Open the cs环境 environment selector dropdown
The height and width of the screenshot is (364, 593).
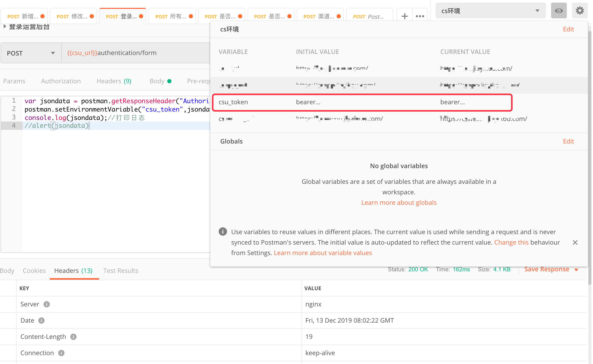point(537,10)
